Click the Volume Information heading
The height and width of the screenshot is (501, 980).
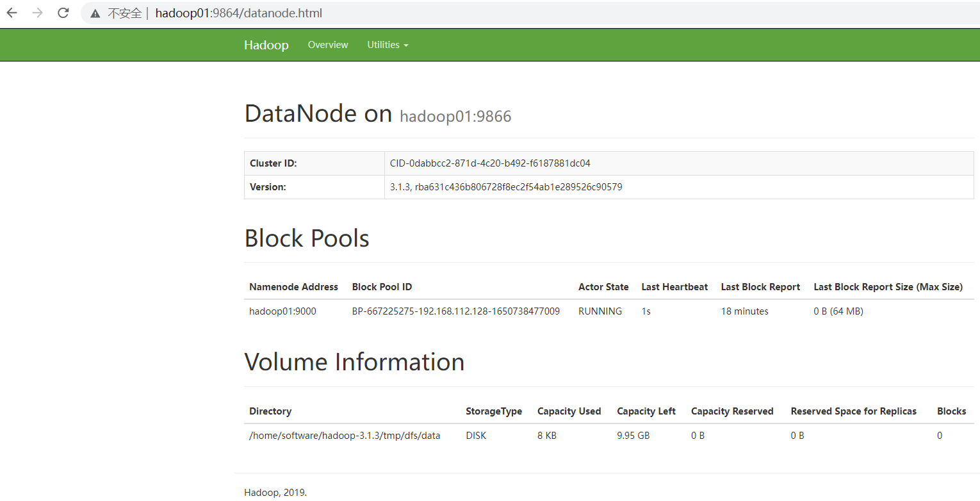click(x=355, y=362)
